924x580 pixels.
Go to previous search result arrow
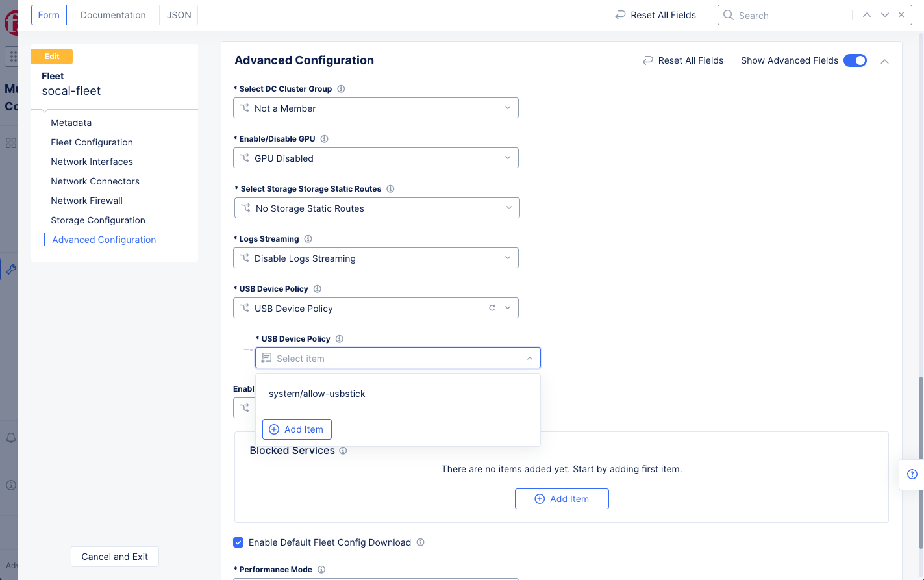(x=867, y=15)
